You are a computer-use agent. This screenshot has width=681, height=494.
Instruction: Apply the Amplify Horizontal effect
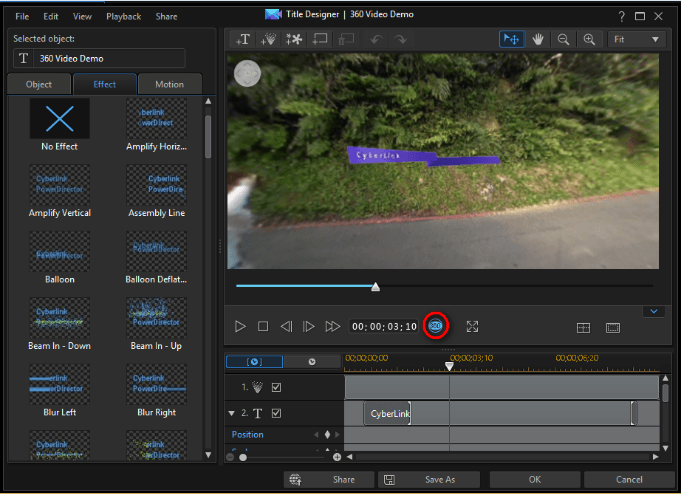156,119
